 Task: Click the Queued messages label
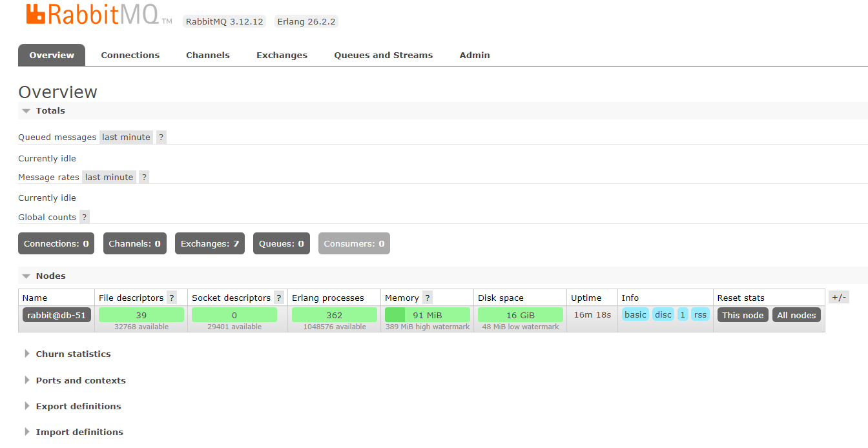click(x=57, y=137)
